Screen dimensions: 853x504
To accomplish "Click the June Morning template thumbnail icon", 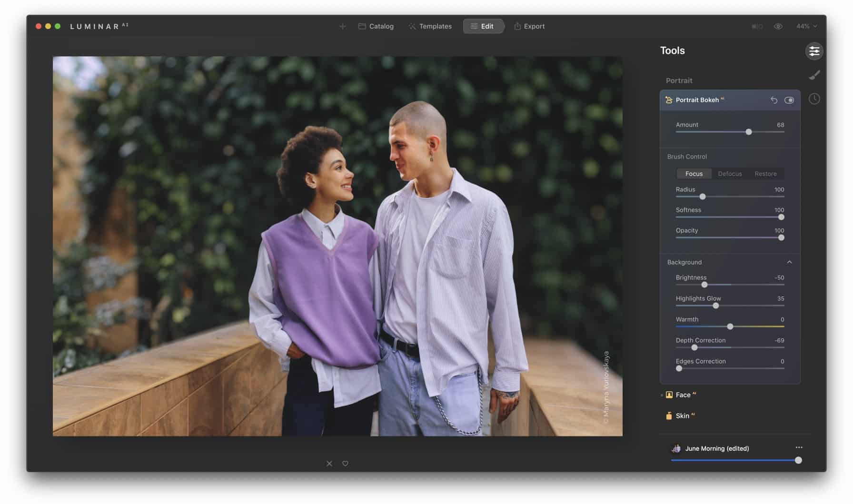I will pyautogui.click(x=676, y=448).
